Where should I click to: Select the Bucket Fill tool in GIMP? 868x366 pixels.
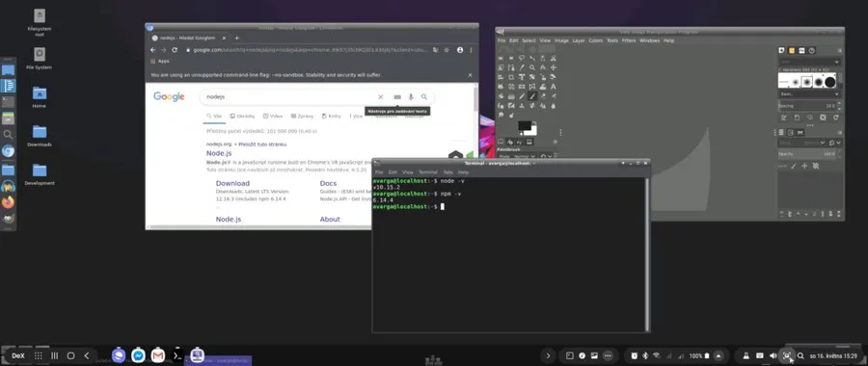click(x=501, y=96)
